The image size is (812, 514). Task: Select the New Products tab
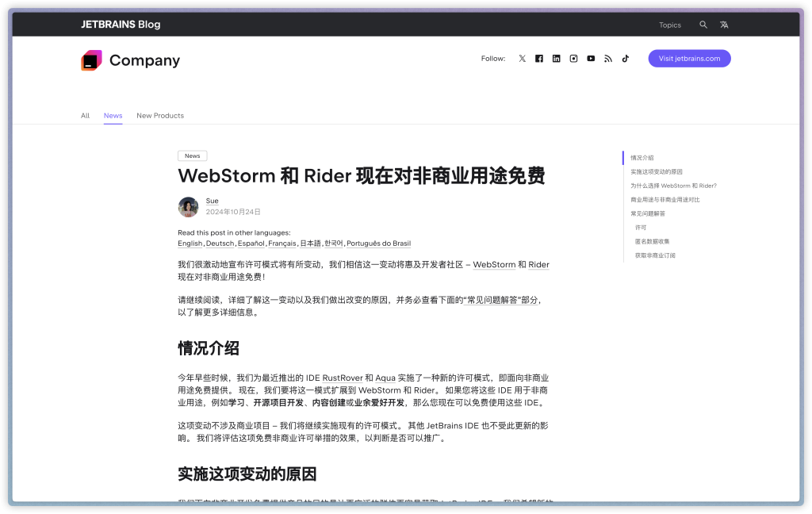pos(160,116)
